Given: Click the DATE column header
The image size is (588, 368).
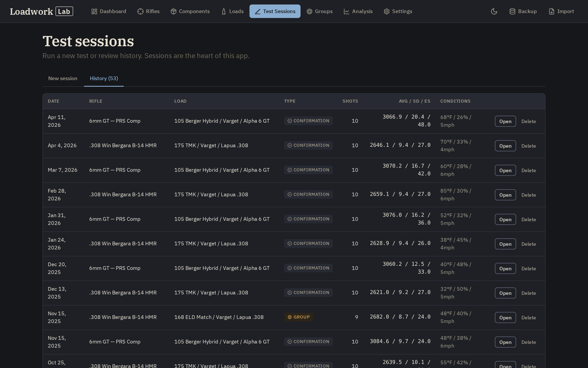Looking at the screenshot, I should tap(53, 101).
